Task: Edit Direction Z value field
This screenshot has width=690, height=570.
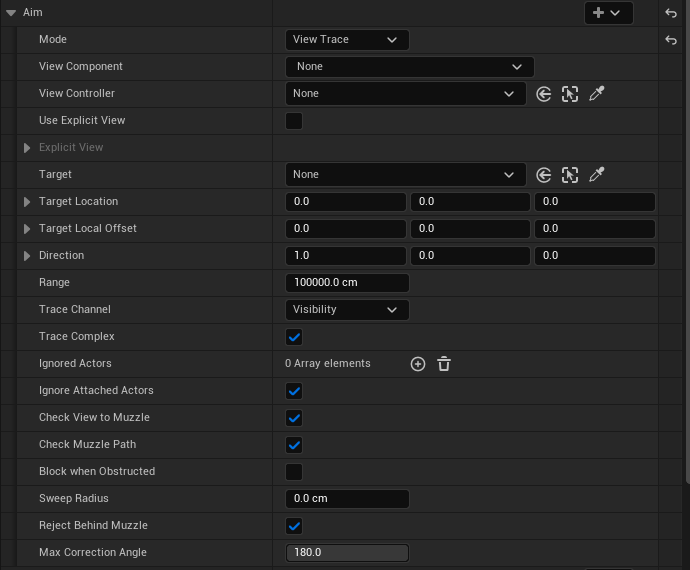Action: coord(595,256)
